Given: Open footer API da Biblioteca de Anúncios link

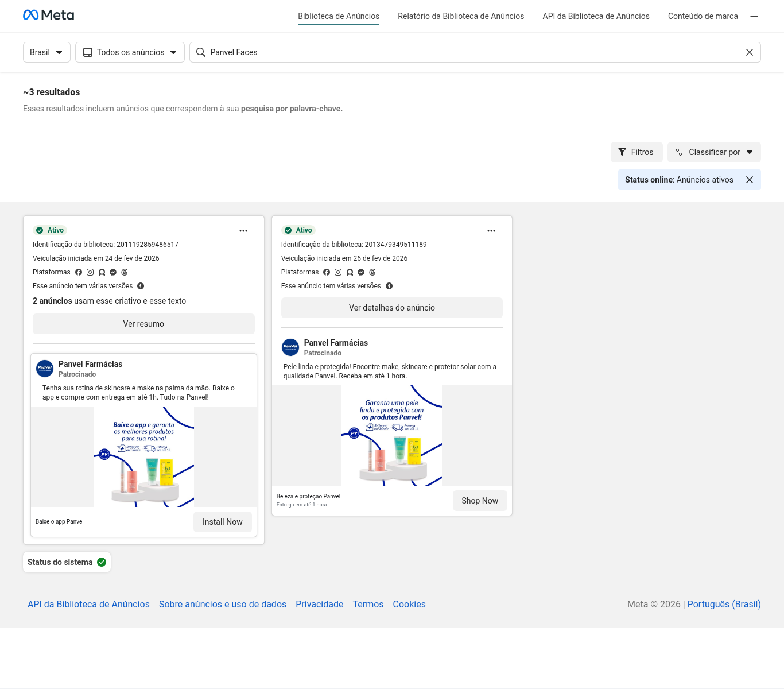Looking at the screenshot, I should point(88,604).
